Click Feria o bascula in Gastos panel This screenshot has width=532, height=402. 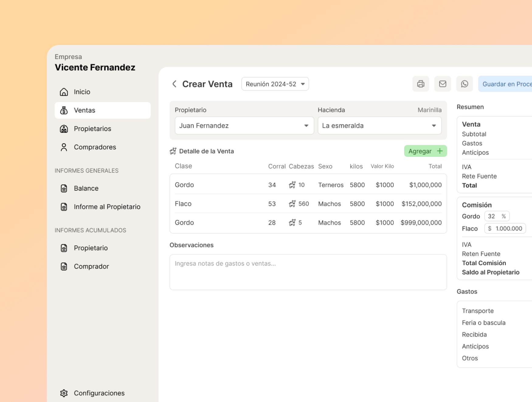click(484, 323)
